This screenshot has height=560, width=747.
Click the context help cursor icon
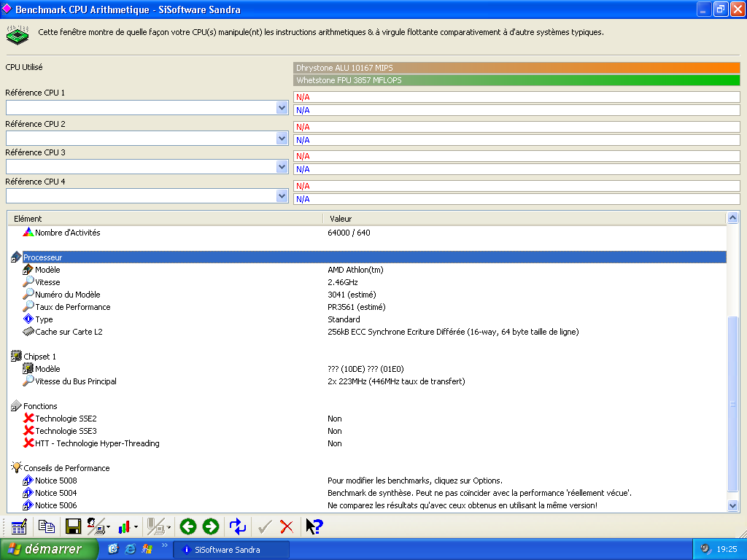pyautogui.click(x=314, y=526)
